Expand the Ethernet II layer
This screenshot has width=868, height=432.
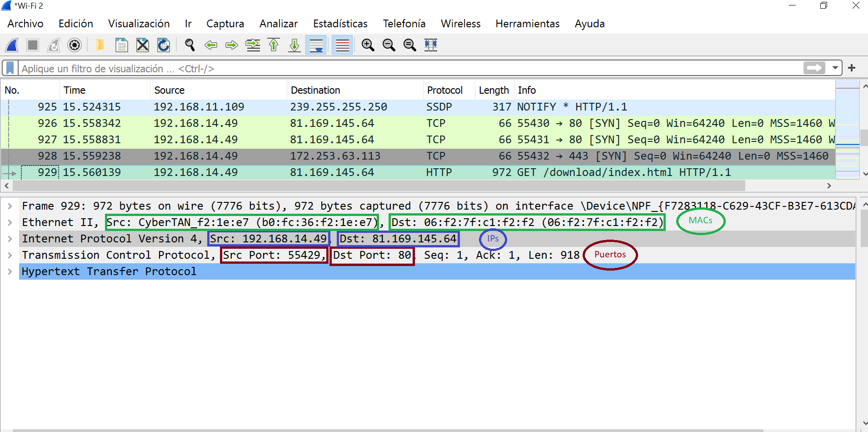(x=10, y=222)
